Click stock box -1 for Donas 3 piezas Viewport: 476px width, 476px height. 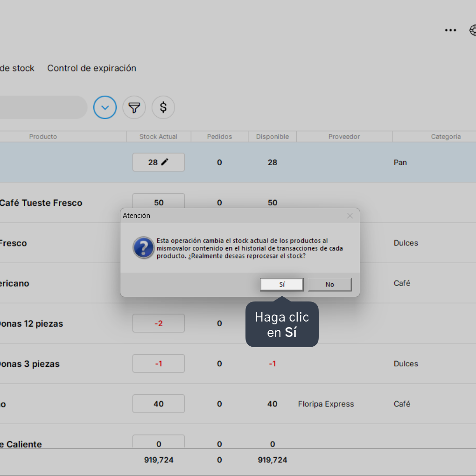(159, 364)
